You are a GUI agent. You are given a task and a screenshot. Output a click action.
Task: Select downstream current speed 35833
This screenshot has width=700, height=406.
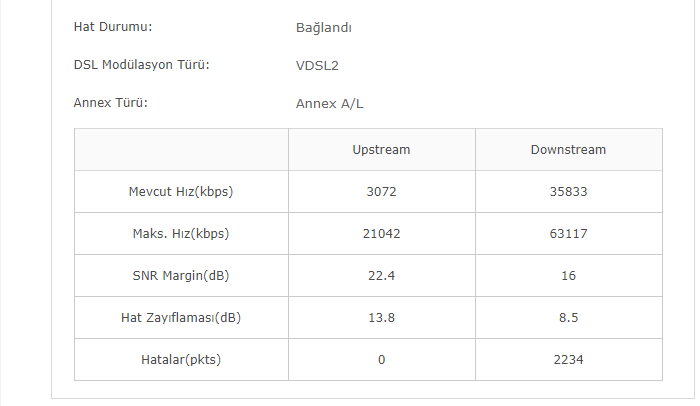tap(568, 192)
